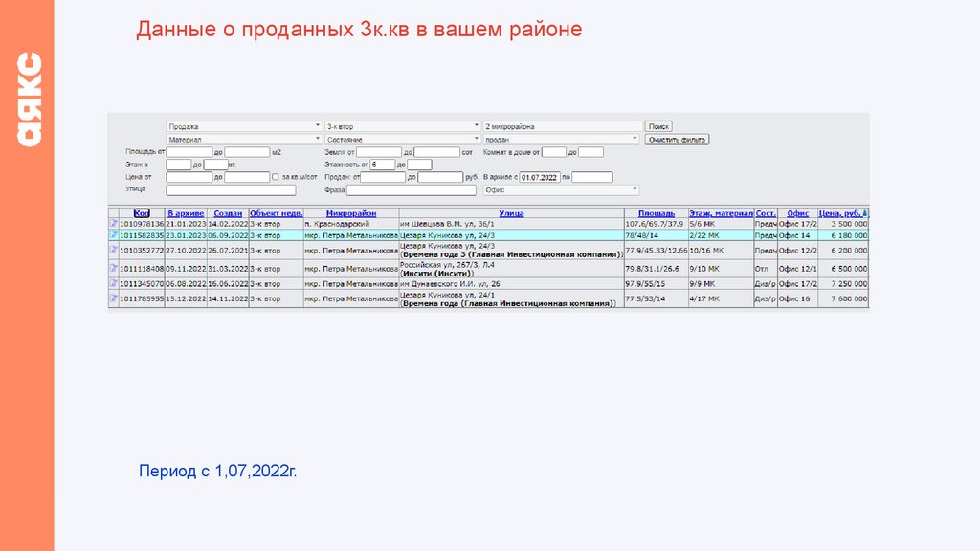980x551 pixels.
Task: Select listing code 1011345070
Action: [142, 283]
